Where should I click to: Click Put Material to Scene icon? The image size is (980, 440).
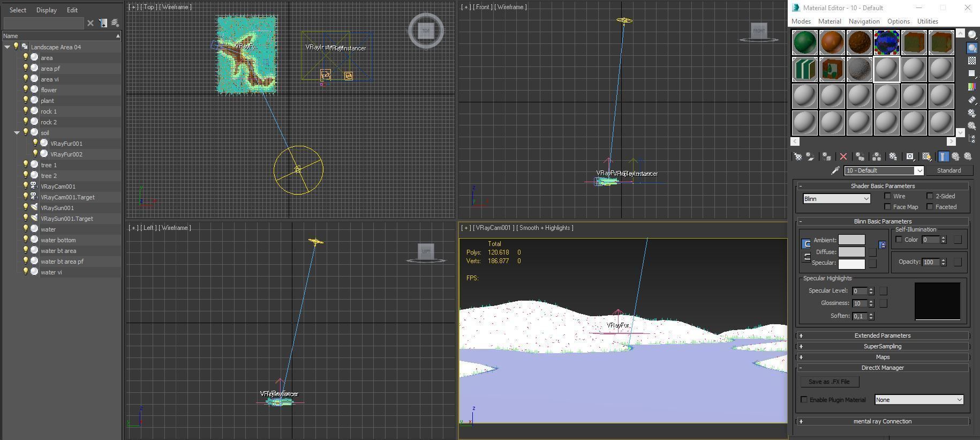coord(810,156)
